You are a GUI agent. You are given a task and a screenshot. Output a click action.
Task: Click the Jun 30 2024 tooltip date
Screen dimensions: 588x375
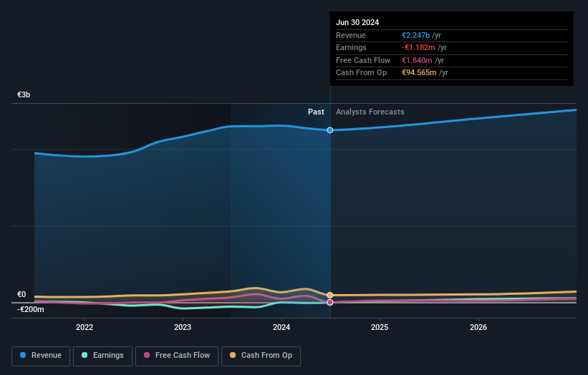click(357, 22)
